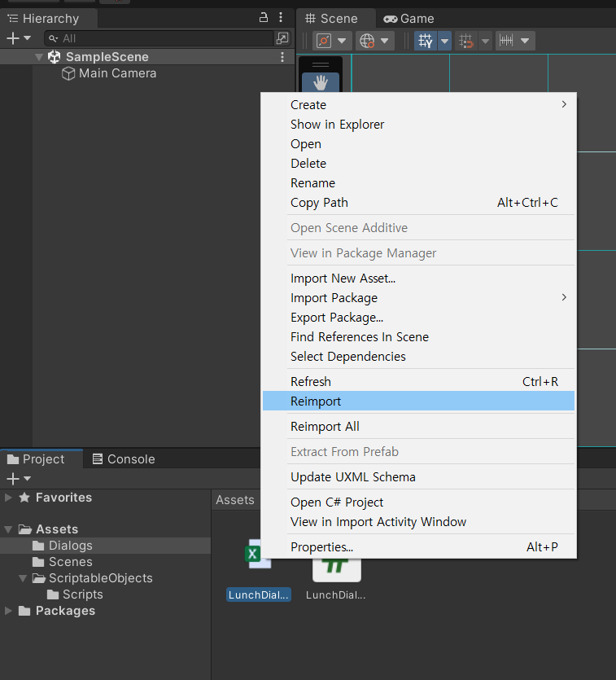Select the ScriptableObjects folder
Screen dimensions: 616x680
[93, 578]
